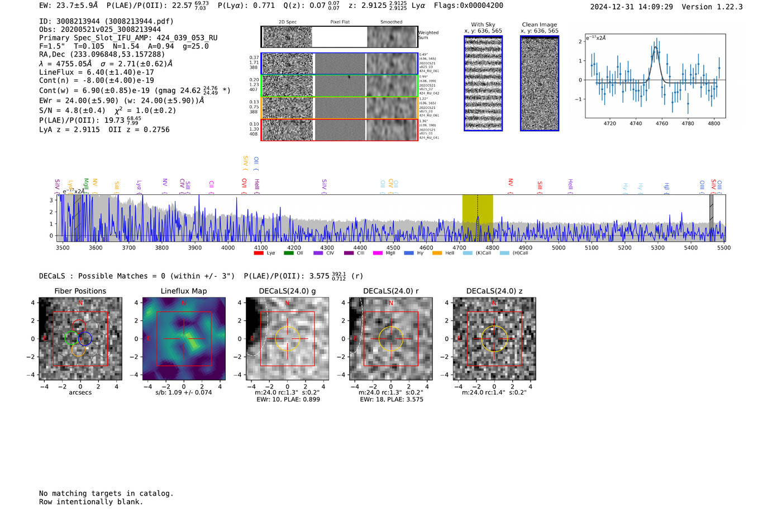Click the magenta MgII legend swatch
Screen dimensions: 782x532
pos(378,253)
